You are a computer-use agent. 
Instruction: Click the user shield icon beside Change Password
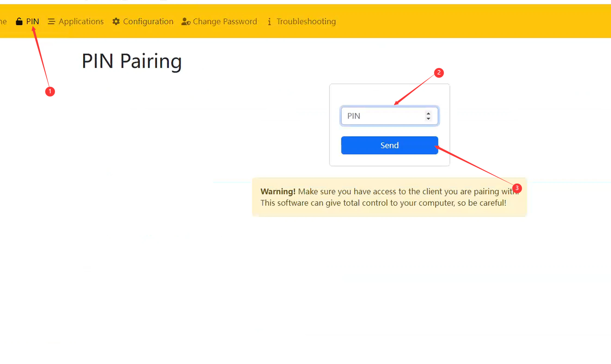[x=186, y=21]
